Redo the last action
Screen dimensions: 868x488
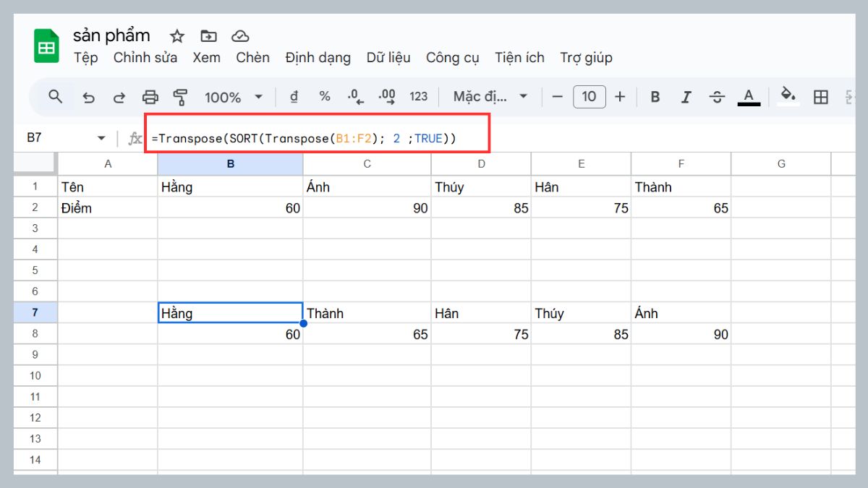[x=118, y=96]
